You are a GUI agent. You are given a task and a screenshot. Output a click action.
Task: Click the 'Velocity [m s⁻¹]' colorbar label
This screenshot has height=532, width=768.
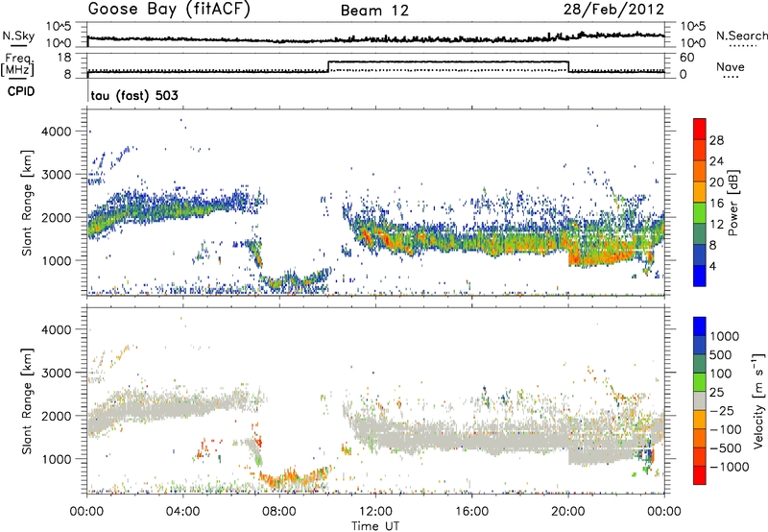[758, 400]
